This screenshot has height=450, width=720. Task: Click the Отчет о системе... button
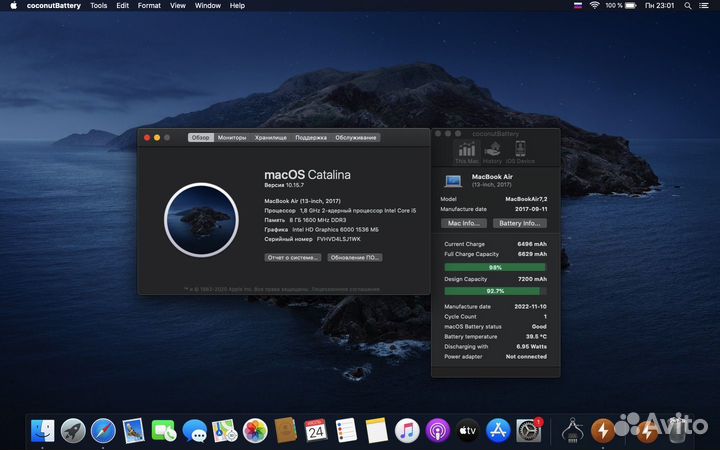[293, 257]
